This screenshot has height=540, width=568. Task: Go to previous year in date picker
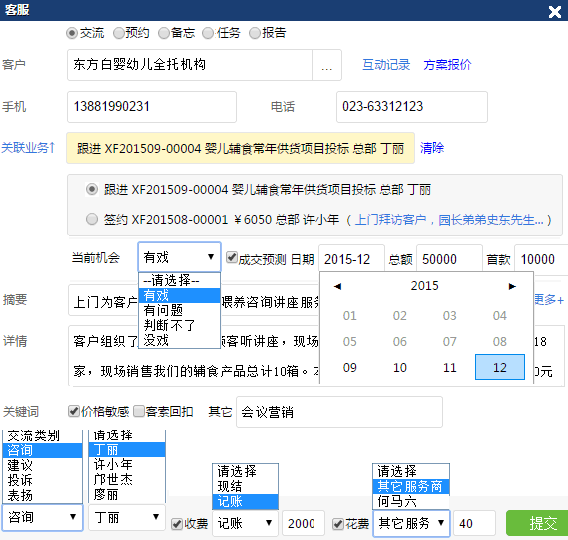coord(337,286)
